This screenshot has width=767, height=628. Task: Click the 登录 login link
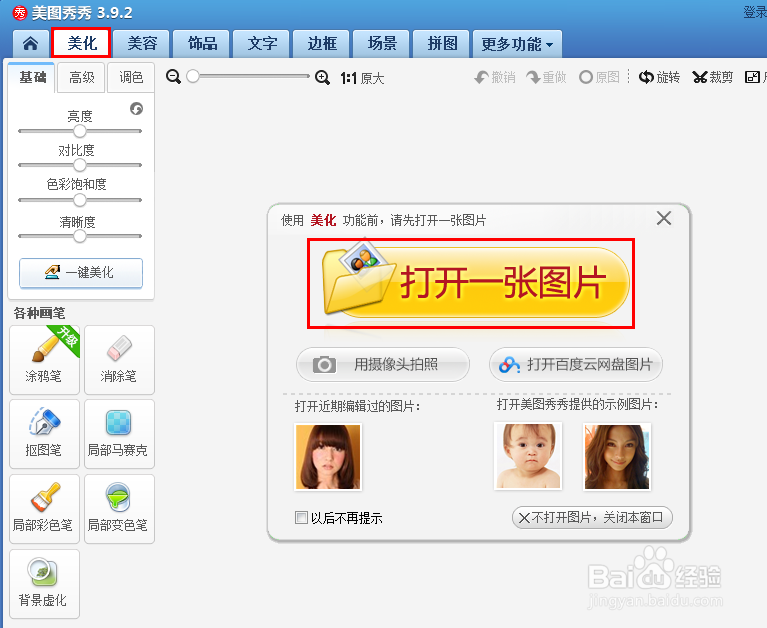755,12
